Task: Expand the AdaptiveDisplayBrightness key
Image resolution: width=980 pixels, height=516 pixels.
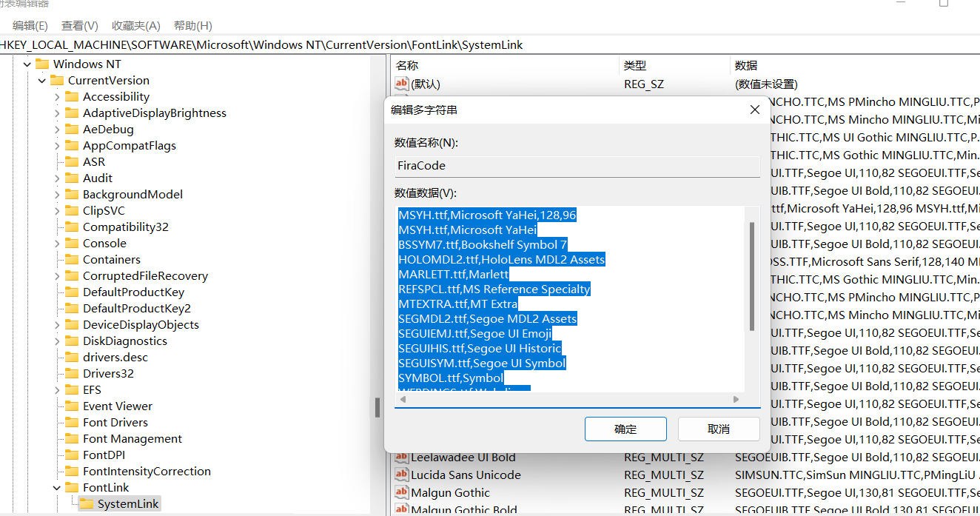Action: point(57,113)
